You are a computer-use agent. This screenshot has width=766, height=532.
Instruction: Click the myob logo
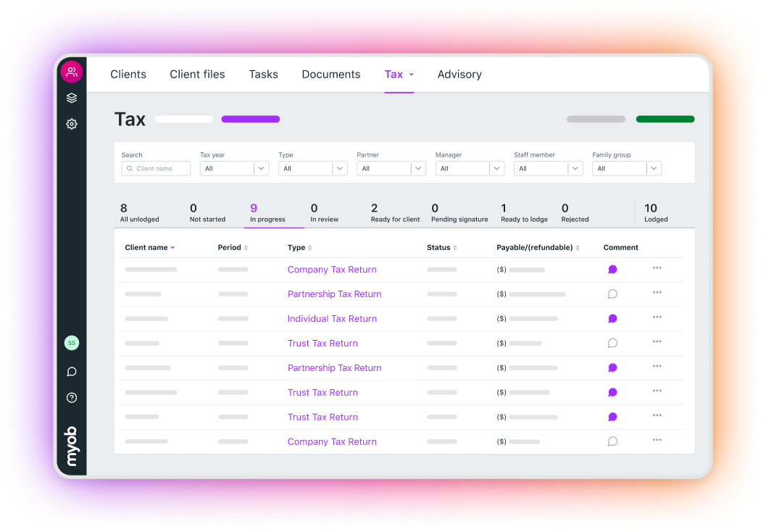click(71, 446)
